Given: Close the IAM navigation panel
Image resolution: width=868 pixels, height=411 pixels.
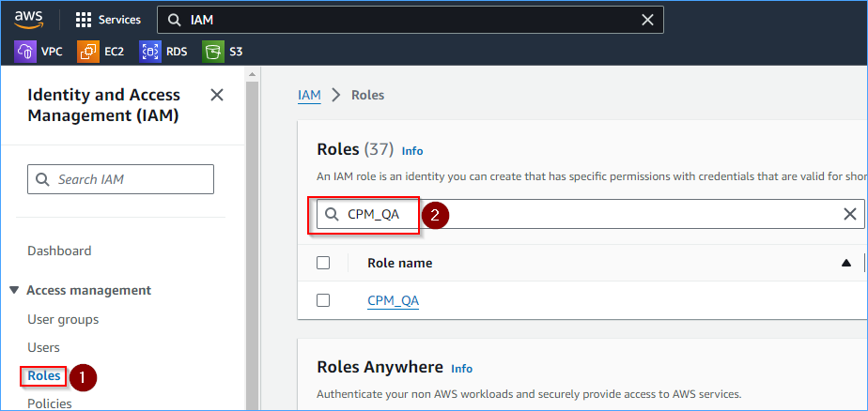Looking at the screenshot, I should coord(217,95).
